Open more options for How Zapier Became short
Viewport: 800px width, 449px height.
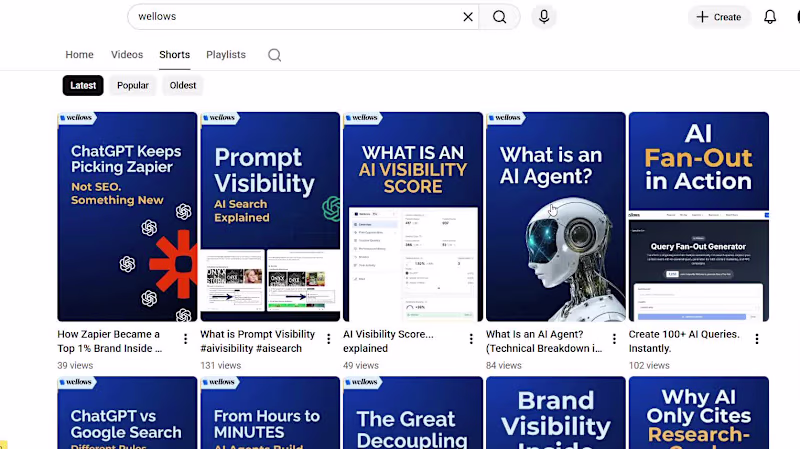click(x=185, y=339)
